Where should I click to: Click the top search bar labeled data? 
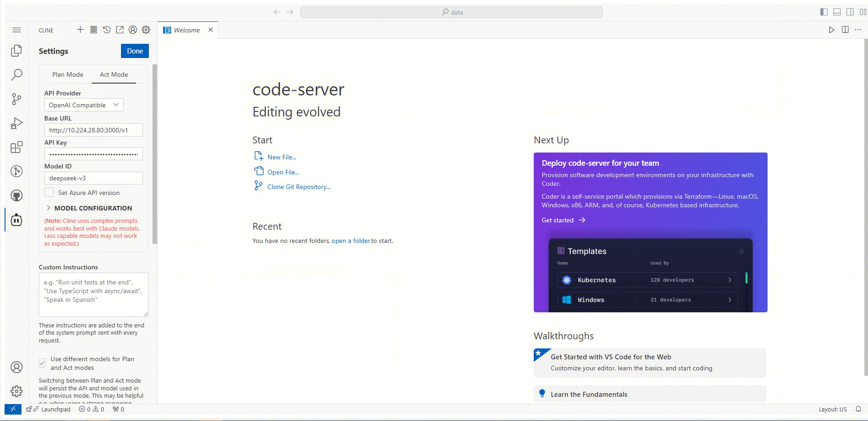pyautogui.click(x=452, y=12)
